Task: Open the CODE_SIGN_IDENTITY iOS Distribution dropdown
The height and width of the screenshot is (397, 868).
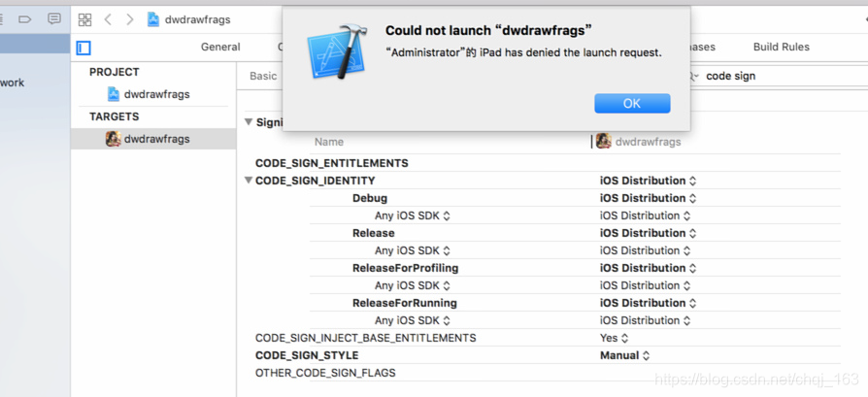Action: coord(648,181)
